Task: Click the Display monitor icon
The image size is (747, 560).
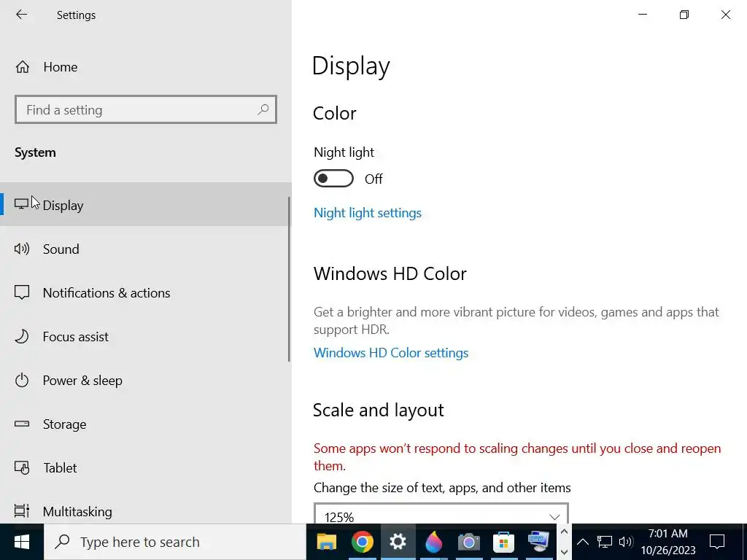Action: tap(21, 204)
